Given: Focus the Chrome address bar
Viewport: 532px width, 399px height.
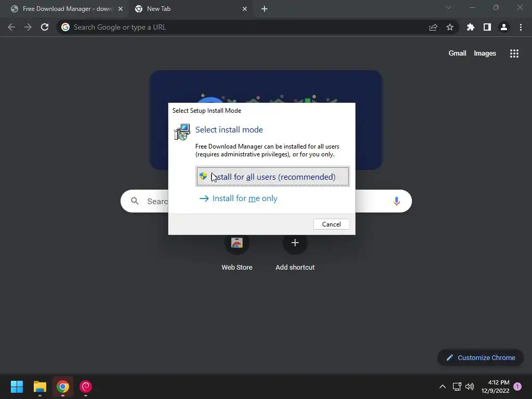Looking at the screenshot, I should (x=244, y=27).
